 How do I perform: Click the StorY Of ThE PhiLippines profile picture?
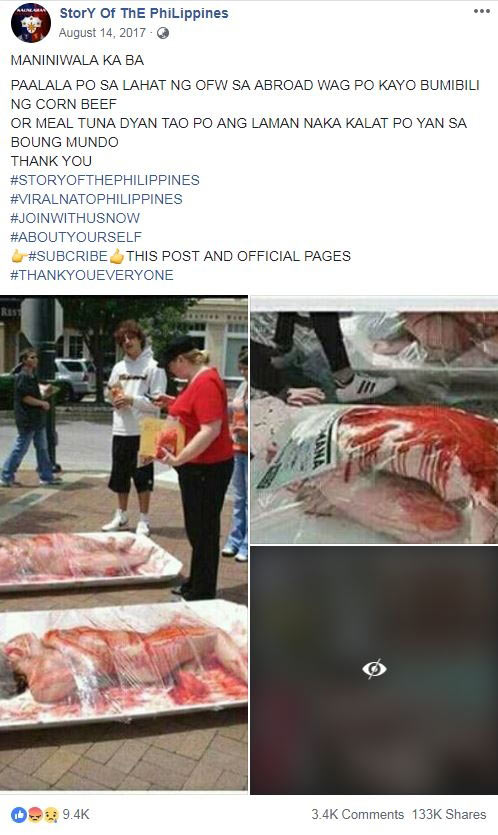(x=31, y=22)
